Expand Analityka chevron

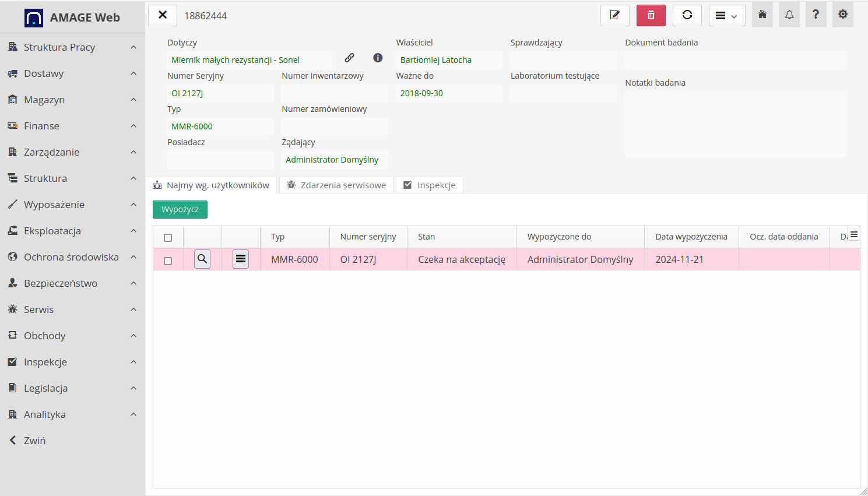click(x=133, y=414)
